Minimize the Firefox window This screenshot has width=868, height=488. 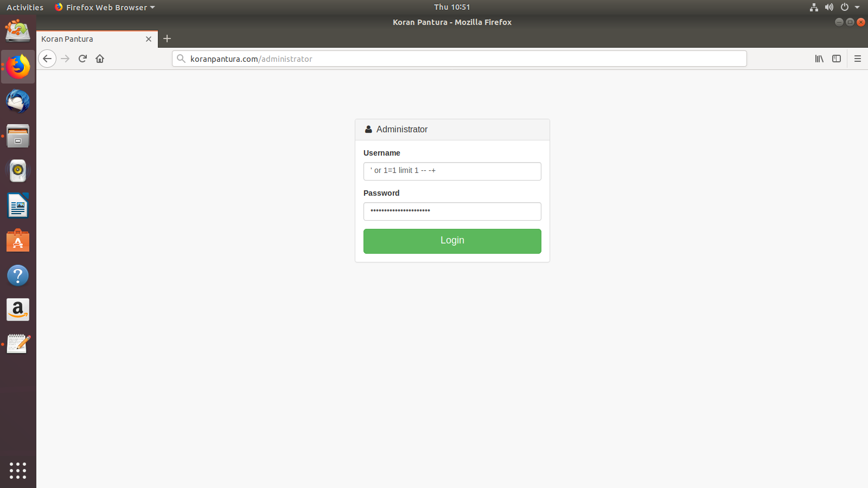click(x=839, y=22)
